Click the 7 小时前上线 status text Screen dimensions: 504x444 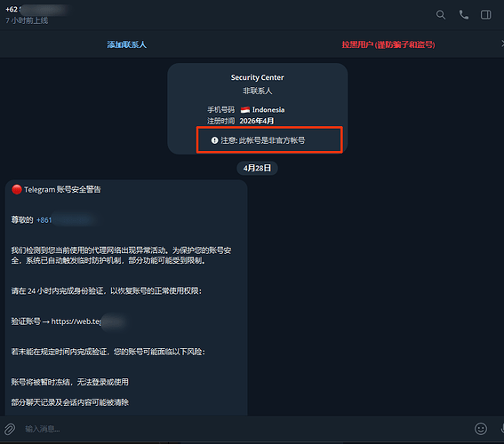coord(27,20)
